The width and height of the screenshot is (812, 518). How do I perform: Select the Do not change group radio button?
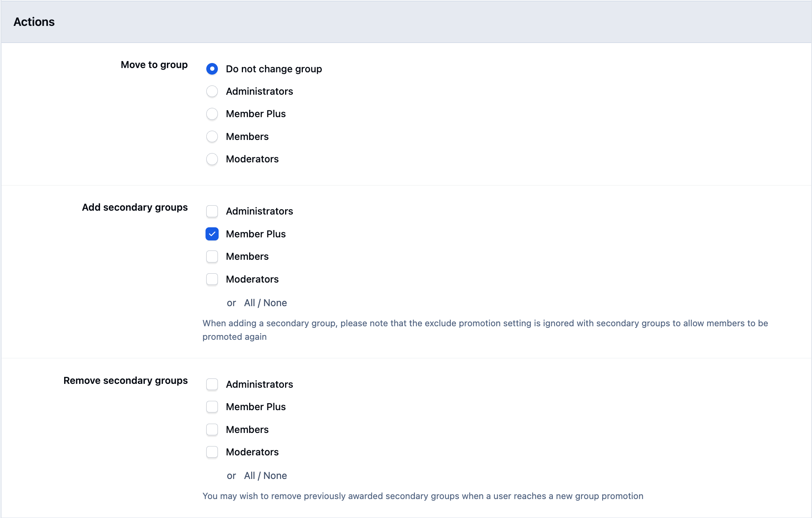(x=212, y=69)
